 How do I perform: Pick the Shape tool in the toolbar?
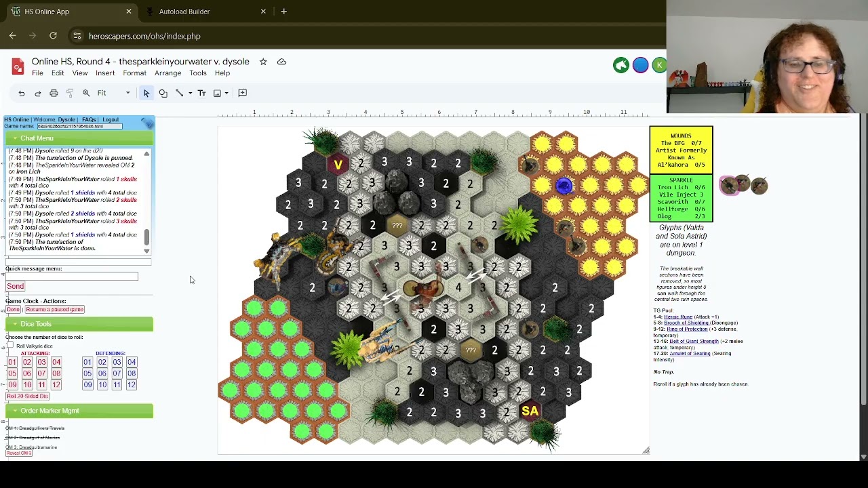coord(163,93)
